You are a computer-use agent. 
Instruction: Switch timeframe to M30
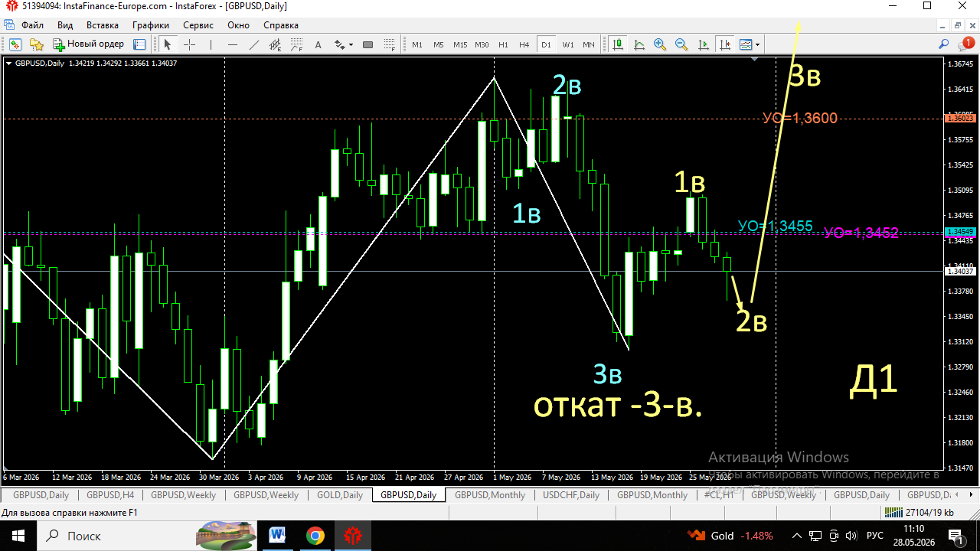pos(482,44)
